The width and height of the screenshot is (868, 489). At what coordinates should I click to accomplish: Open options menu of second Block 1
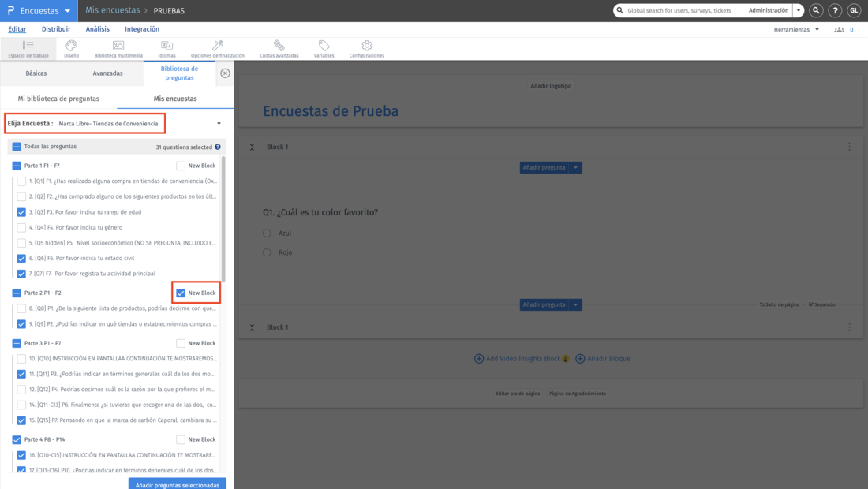(849, 327)
